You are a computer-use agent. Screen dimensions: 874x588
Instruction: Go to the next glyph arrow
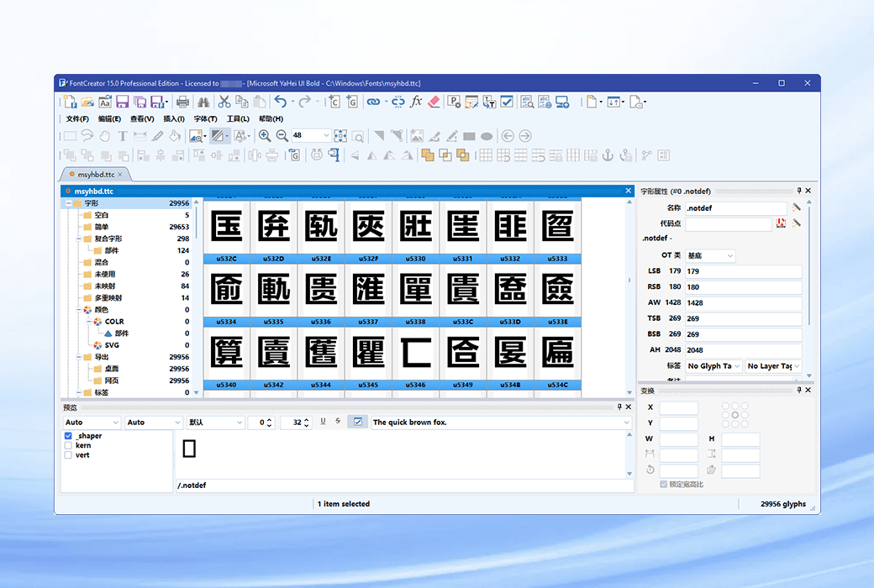point(525,135)
